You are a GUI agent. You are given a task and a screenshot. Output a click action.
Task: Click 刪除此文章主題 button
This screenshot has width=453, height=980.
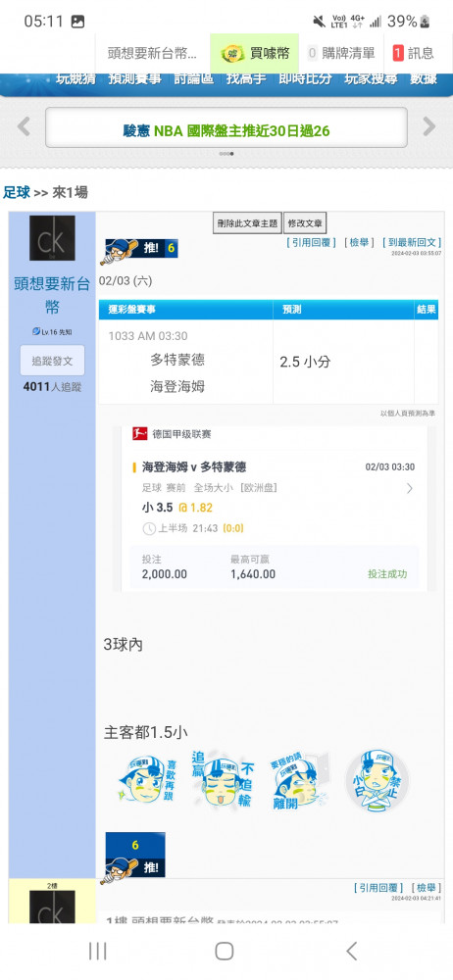click(247, 223)
